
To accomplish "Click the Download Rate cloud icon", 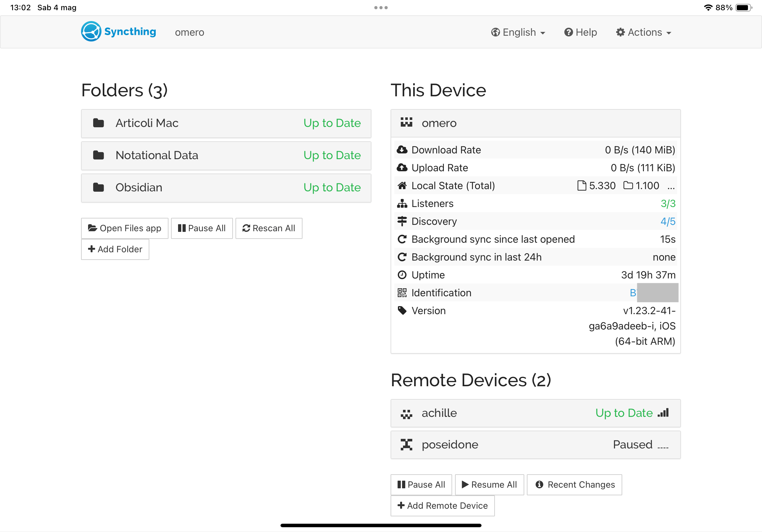I will pos(402,150).
